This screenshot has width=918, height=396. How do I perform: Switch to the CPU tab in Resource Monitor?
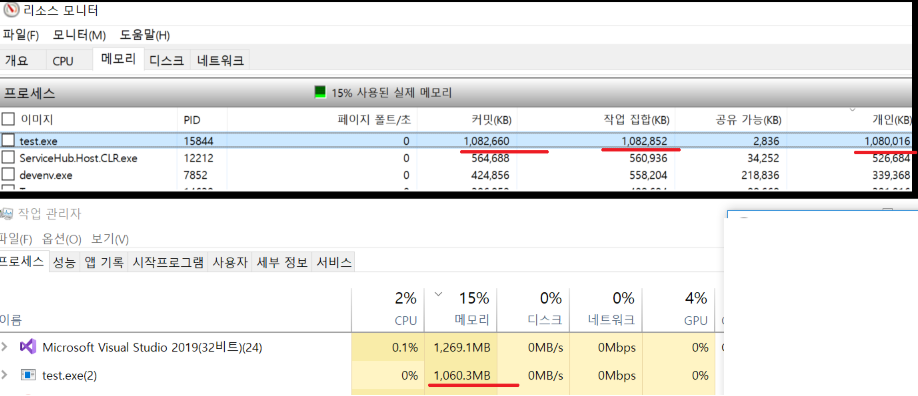[63, 60]
